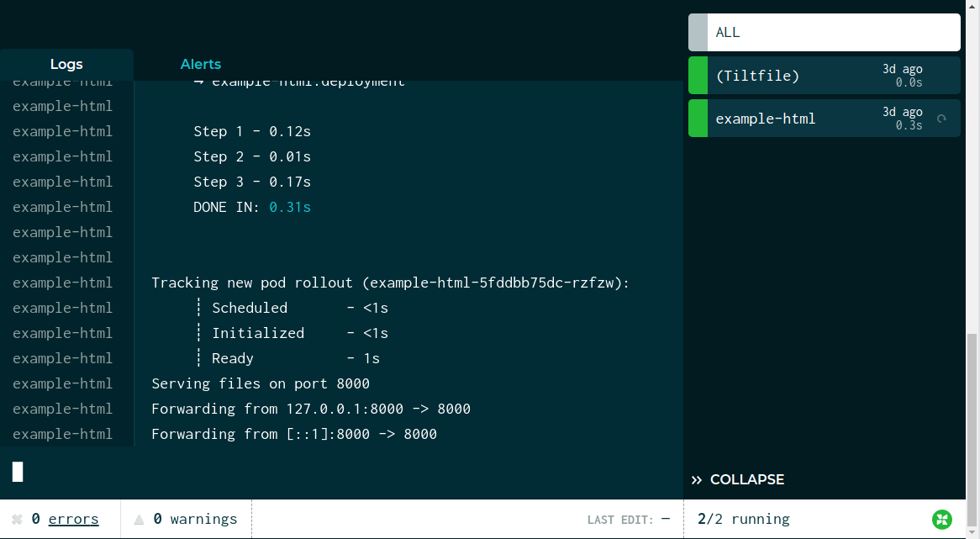Image resolution: width=980 pixels, height=539 pixels.
Task: Click the warnings triangle icon
Action: (x=139, y=519)
